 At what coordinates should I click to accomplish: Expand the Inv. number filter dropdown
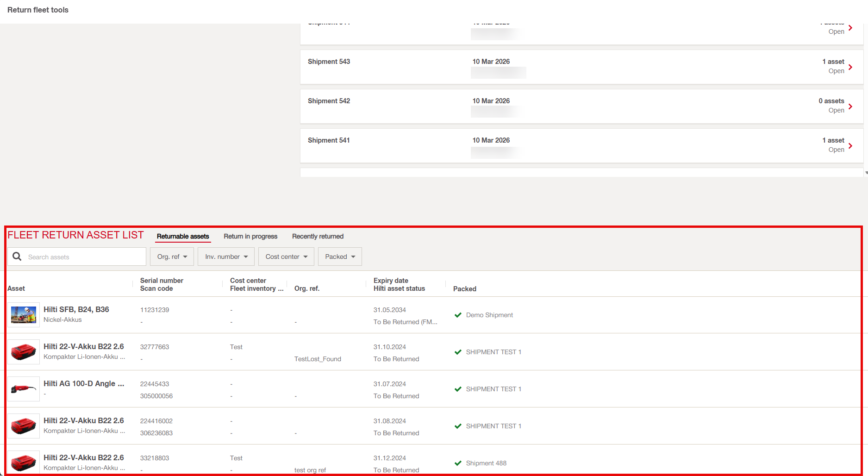pyautogui.click(x=226, y=257)
